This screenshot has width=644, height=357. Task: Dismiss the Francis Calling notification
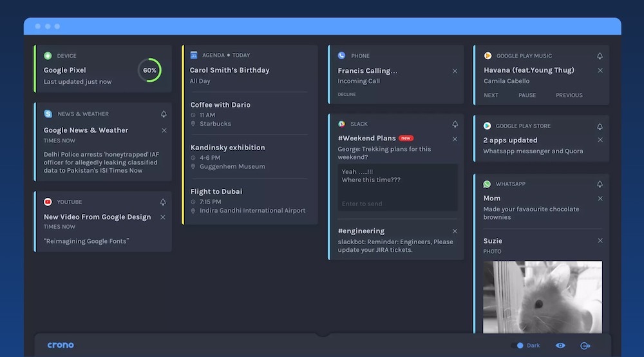tap(455, 71)
